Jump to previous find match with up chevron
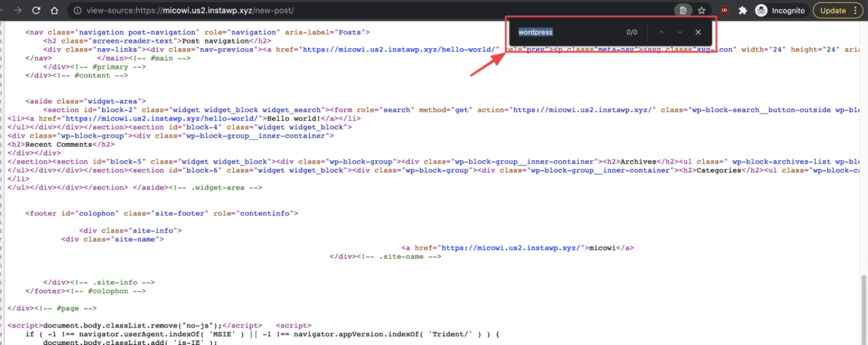The height and width of the screenshot is (345, 868). click(661, 32)
